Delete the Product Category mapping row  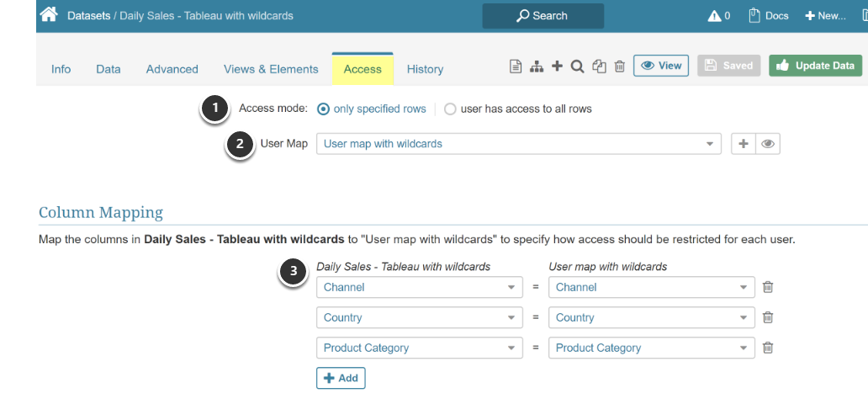(x=768, y=348)
